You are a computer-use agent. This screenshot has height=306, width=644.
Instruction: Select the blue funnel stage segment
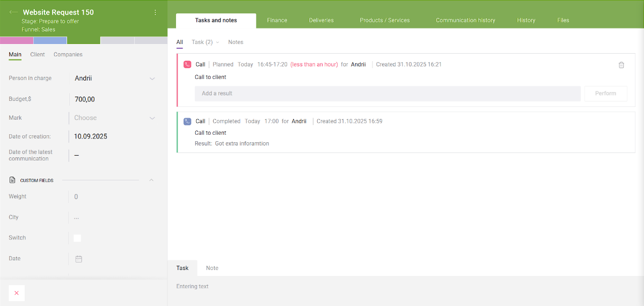coord(50,40)
